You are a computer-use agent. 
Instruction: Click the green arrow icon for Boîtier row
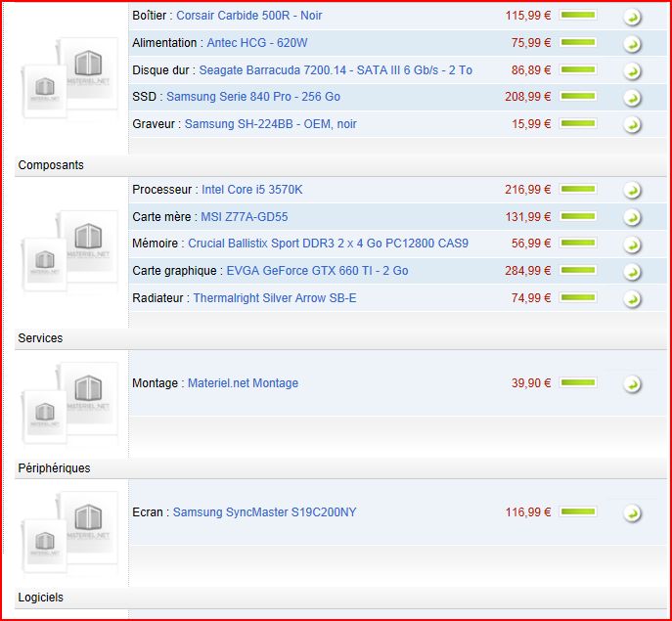632,17
